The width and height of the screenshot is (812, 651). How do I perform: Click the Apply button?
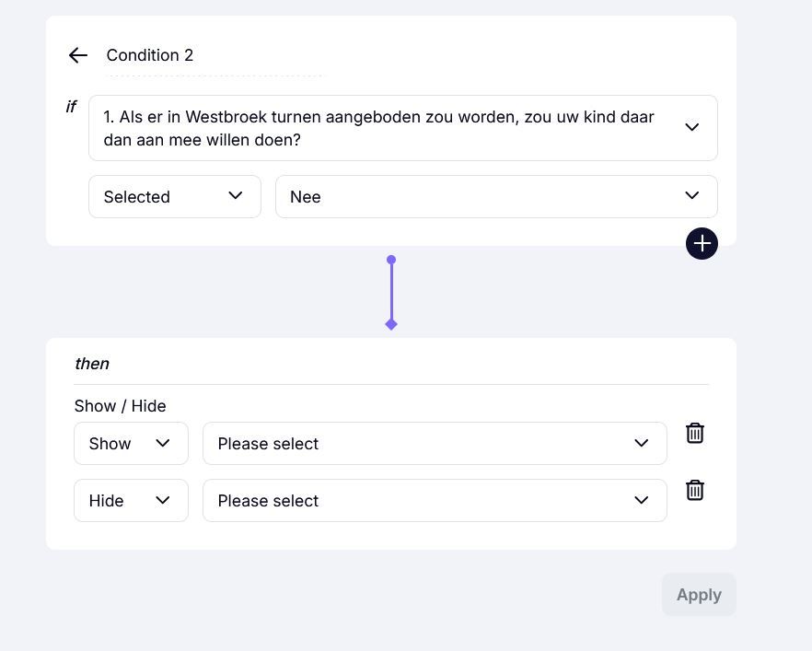coord(699,595)
